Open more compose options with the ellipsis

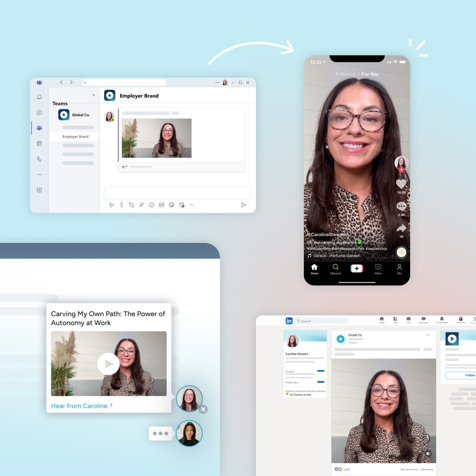pyautogui.click(x=191, y=205)
